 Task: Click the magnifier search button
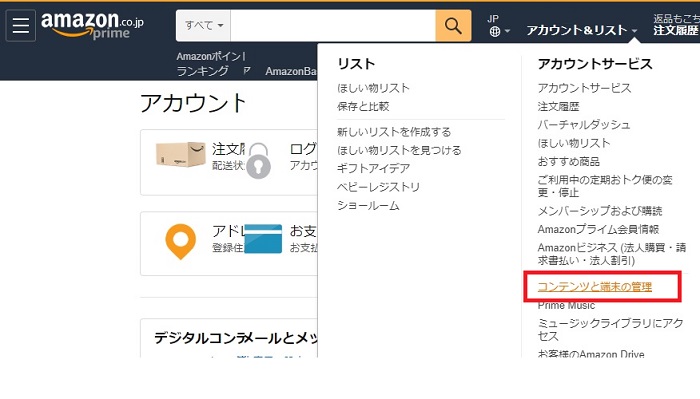[x=453, y=26]
